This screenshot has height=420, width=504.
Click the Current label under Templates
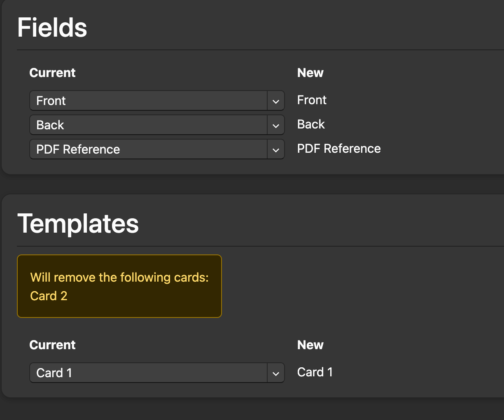(52, 345)
